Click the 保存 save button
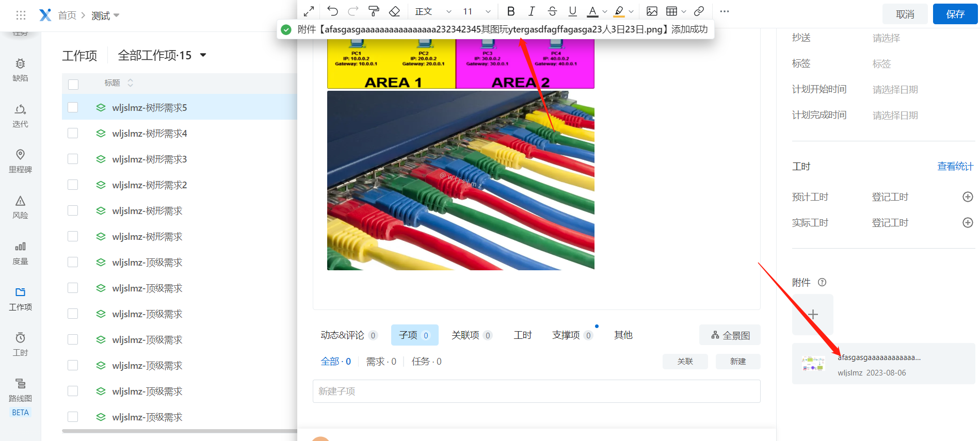 pos(955,14)
